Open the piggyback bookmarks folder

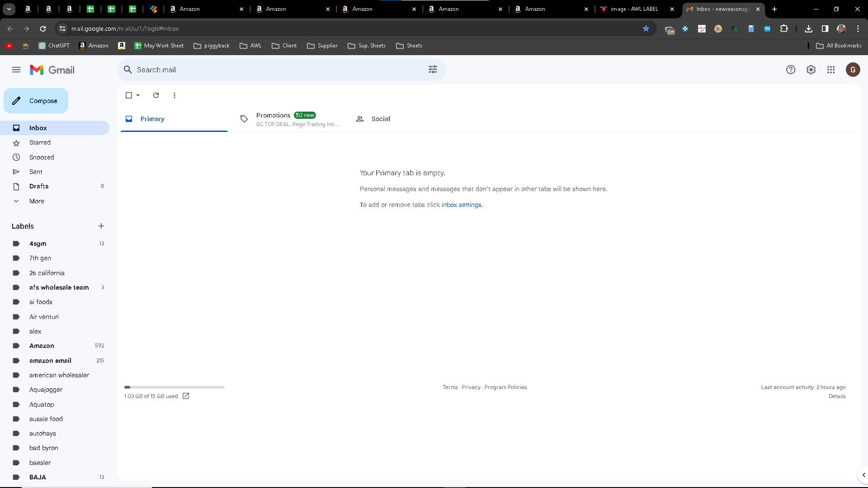tap(212, 46)
